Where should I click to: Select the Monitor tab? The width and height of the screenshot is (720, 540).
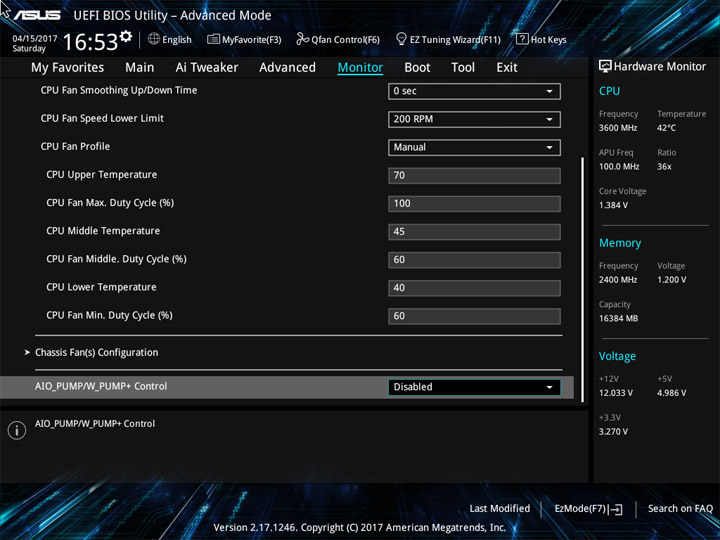pos(360,68)
